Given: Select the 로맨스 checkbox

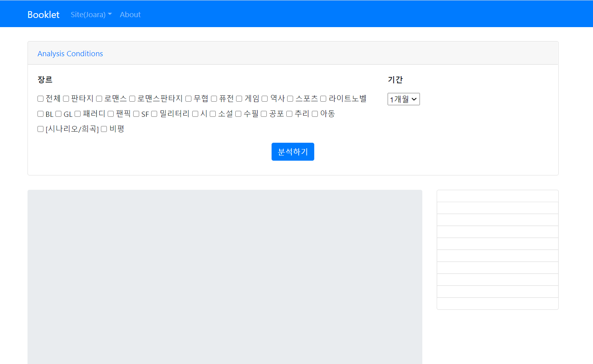Looking at the screenshot, I should click(99, 98).
